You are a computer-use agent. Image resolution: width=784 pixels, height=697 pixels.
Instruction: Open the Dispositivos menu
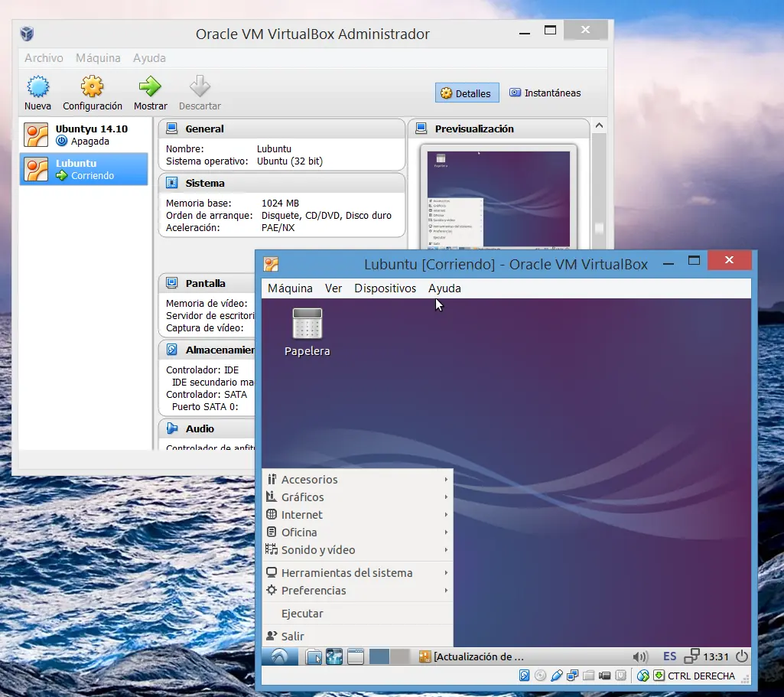coord(385,288)
